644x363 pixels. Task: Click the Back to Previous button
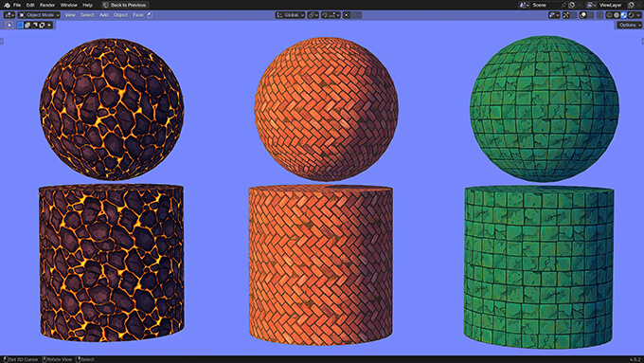(x=125, y=5)
